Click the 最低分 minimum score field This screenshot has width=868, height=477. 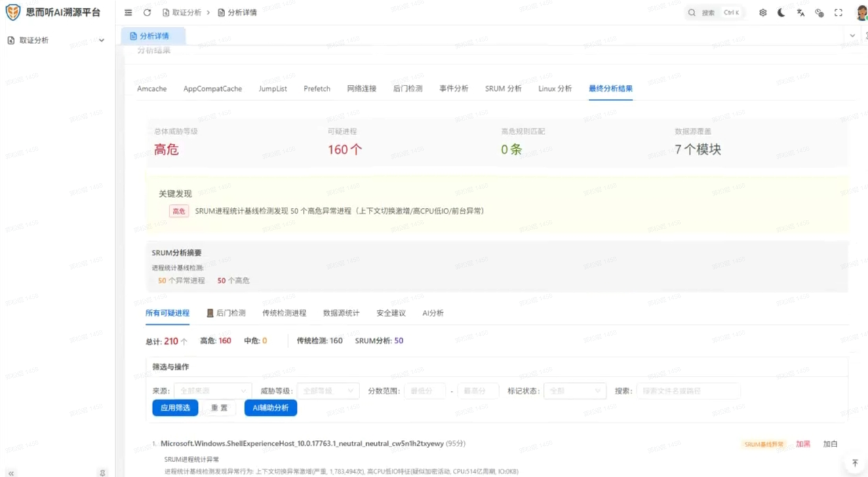tap(425, 391)
